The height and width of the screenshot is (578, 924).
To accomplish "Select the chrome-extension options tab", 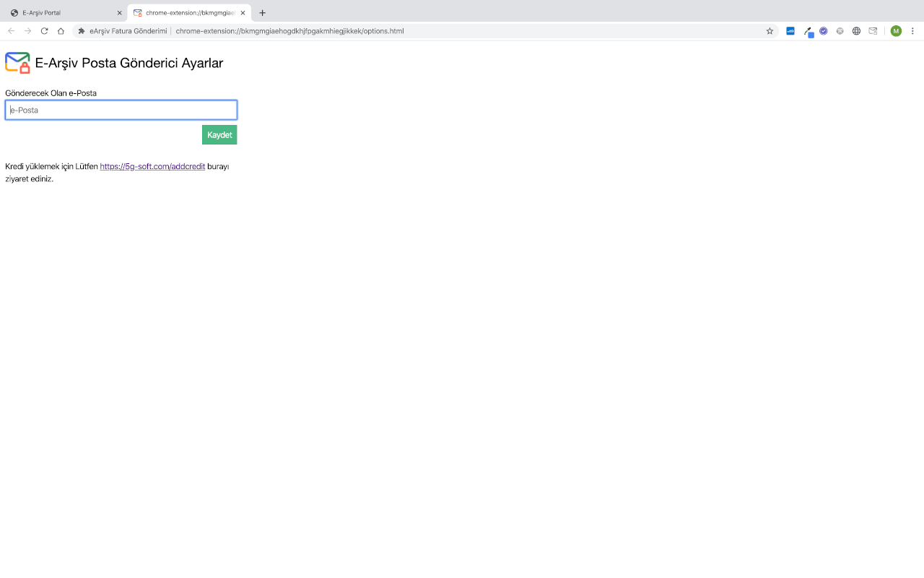I will click(x=189, y=12).
